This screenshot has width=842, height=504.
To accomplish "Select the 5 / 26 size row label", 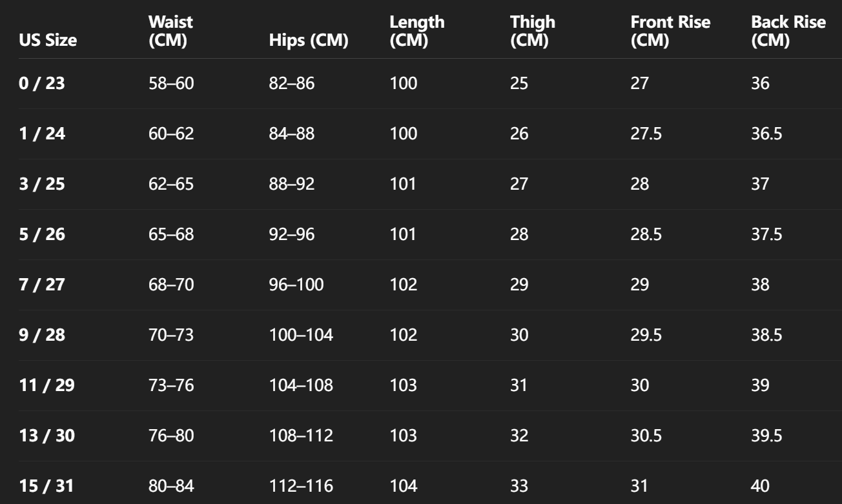I will coord(42,234).
